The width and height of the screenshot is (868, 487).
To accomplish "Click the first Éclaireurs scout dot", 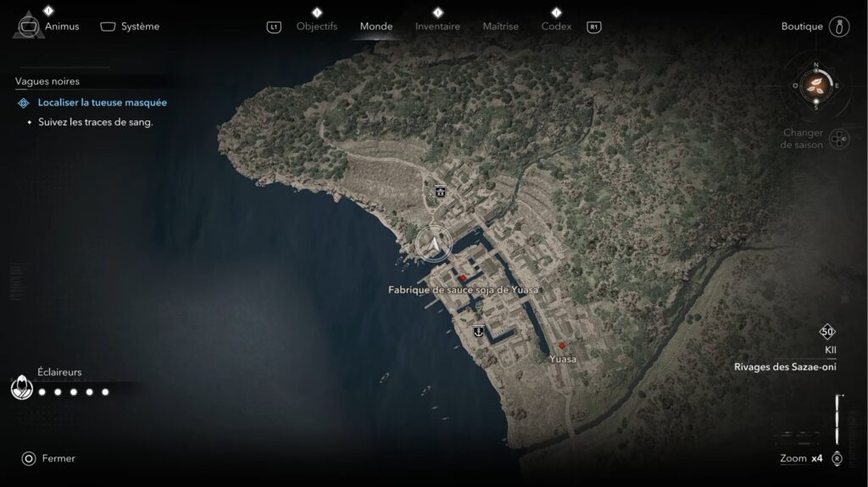I will coord(42,392).
